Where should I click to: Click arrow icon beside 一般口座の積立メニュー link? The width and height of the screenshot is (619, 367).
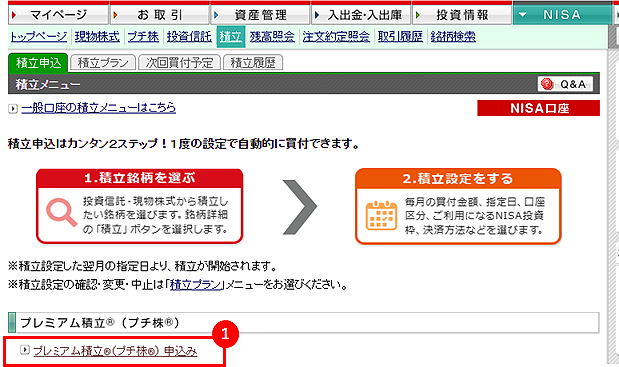[13, 109]
